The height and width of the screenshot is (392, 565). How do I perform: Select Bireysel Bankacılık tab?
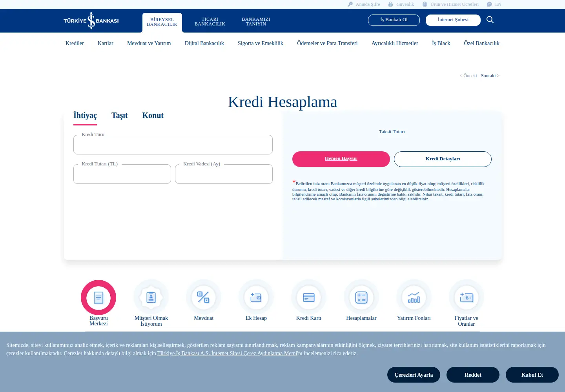point(162,22)
